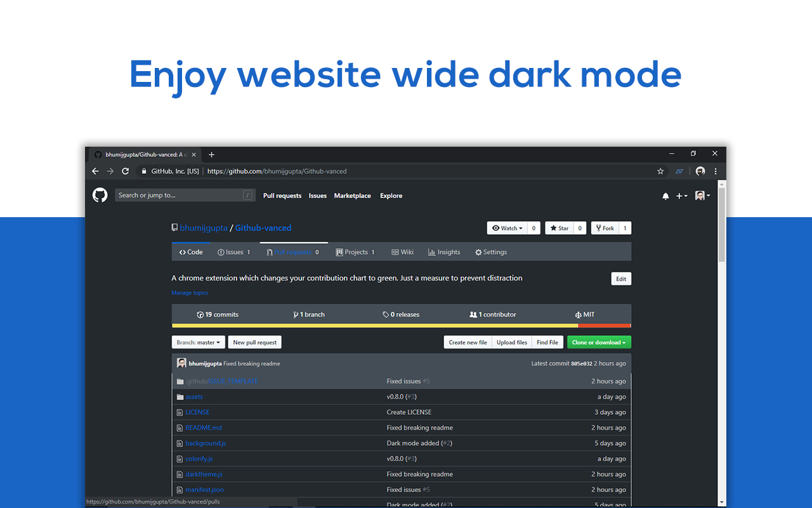Viewport: 812px width, 508px height.
Task: Select the repository Issues tab
Action: tap(234, 252)
